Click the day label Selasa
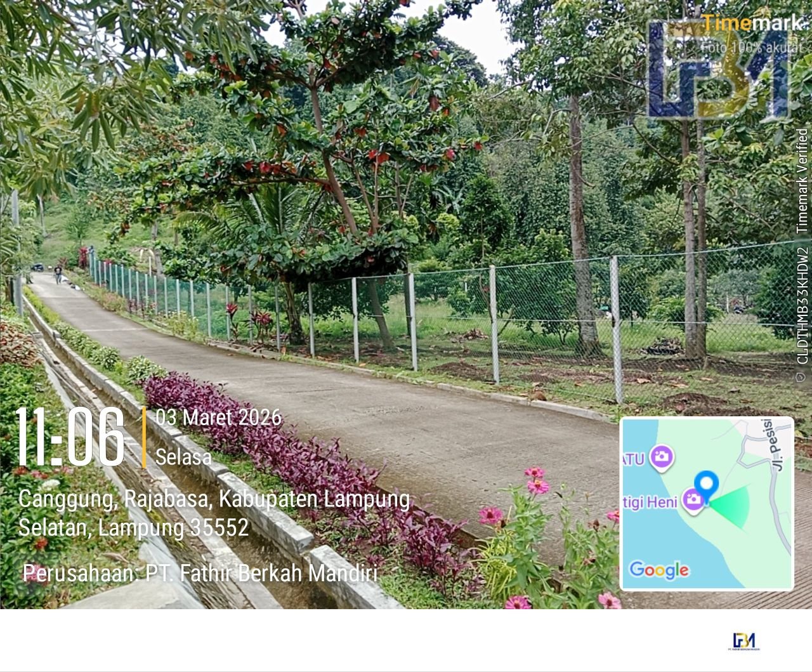The height and width of the screenshot is (672, 812). click(x=183, y=456)
